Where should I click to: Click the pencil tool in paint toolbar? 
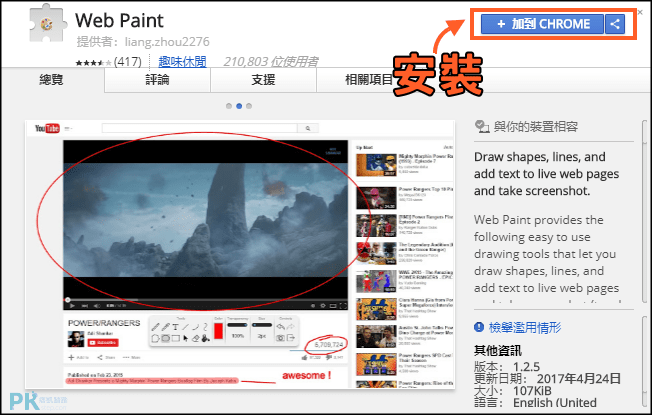(155, 327)
